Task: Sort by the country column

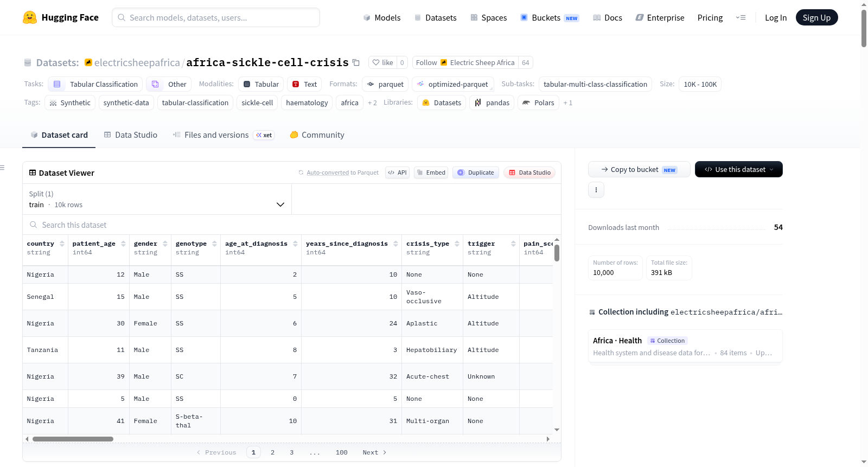Action: point(62,244)
